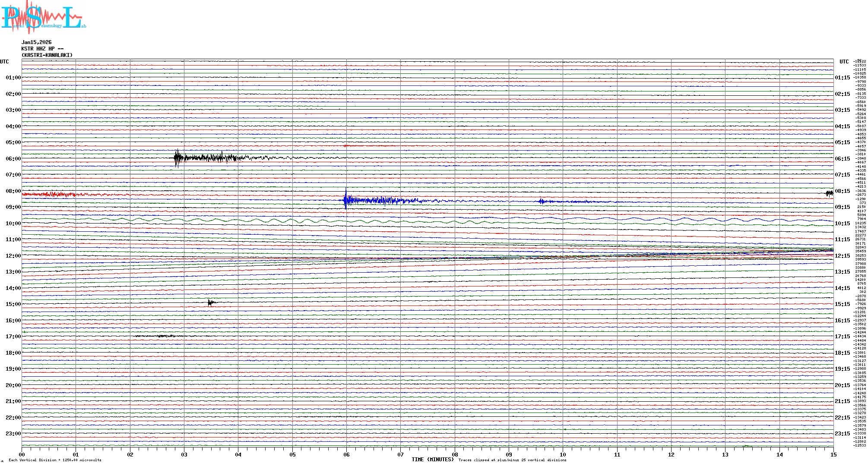The image size is (868, 466).
Task: Click the minute 10 label on the bottom axis
Action: 563,454
